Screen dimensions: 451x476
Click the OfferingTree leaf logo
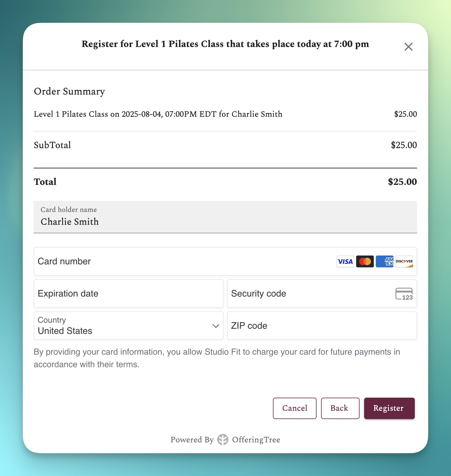[223, 440]
